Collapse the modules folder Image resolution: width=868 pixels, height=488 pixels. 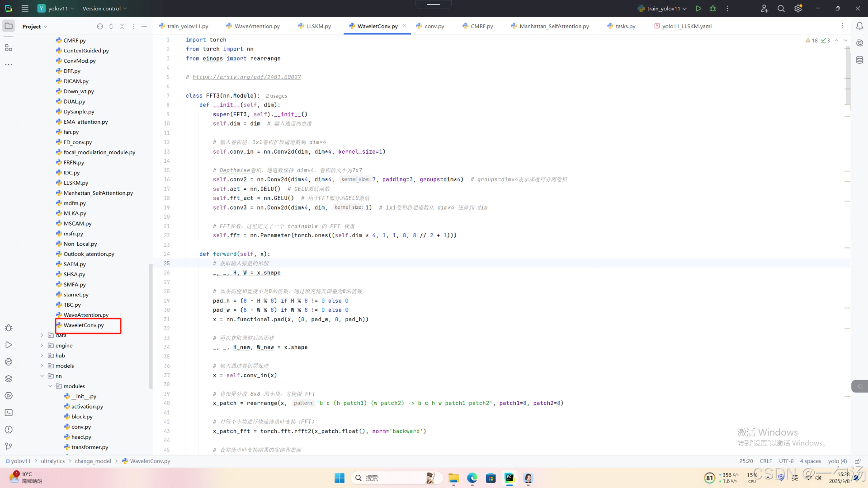click(x=50, y=386)
